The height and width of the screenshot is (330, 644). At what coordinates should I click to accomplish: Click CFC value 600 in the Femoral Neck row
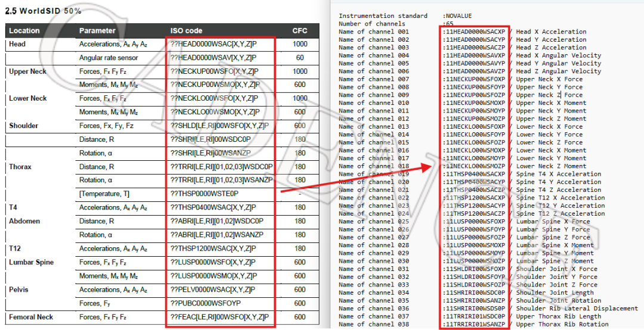(300, 317)
